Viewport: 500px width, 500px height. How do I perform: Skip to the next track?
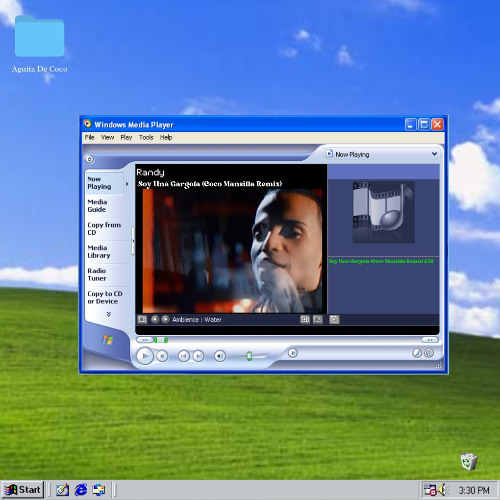point(198,356)
